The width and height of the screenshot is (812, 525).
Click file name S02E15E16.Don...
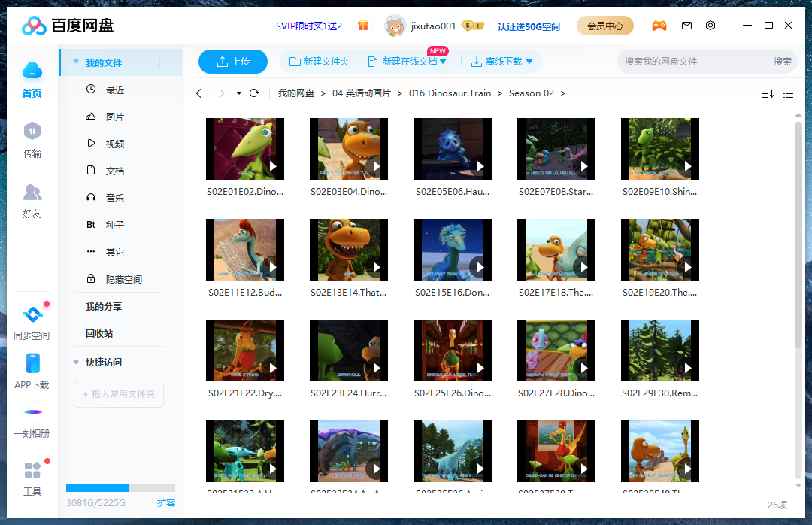point(452,293)
